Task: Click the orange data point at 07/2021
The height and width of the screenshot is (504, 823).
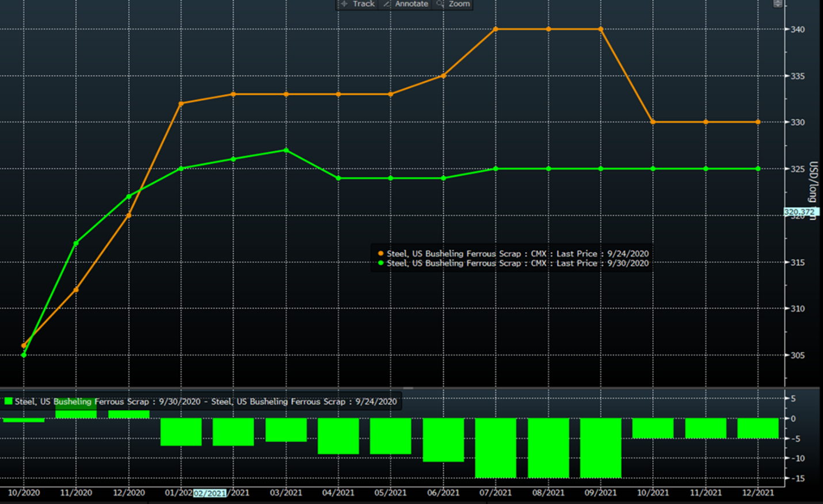Action: click(496, 29)
